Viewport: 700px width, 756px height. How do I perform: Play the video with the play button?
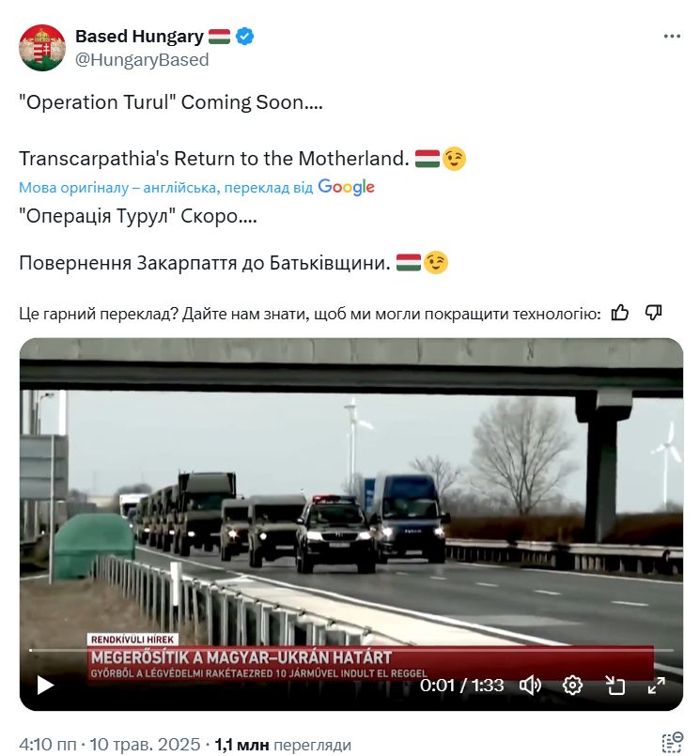tap(45, 686)
